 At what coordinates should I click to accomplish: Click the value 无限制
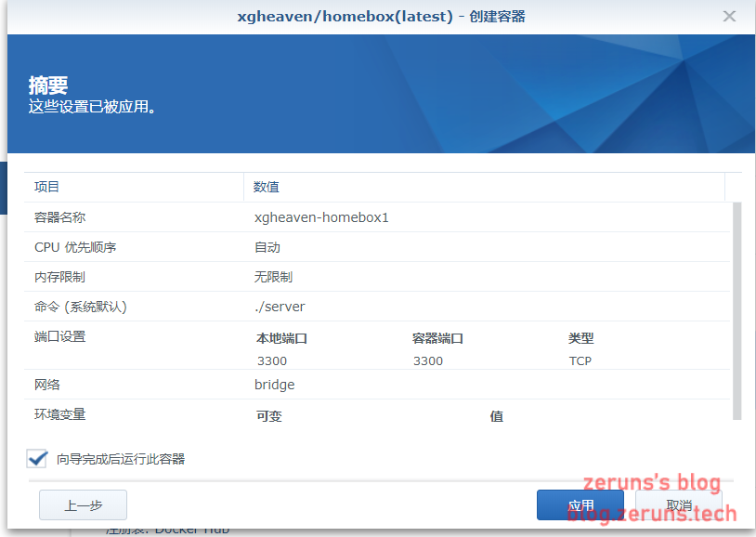point(273,277)
